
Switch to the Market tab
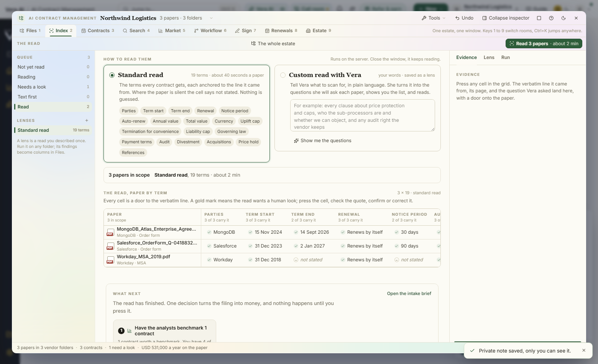tap(172, 31)
